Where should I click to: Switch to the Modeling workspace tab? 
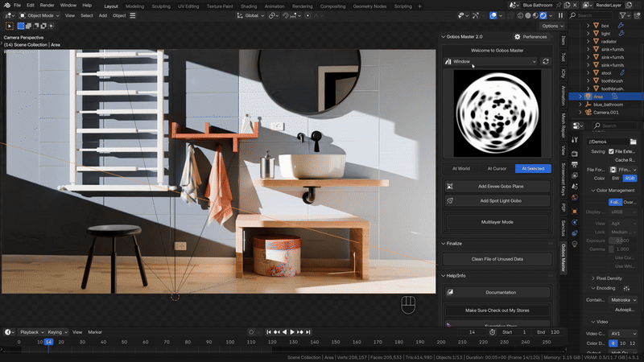pyautogui.click(x=134, y=6)
